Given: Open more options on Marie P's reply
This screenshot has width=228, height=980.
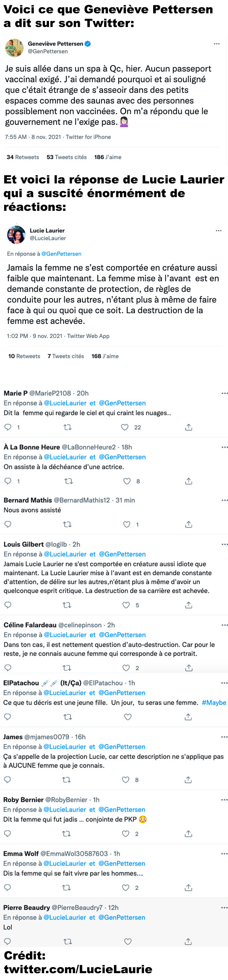Looking at the screenshot, I should 225,393.
